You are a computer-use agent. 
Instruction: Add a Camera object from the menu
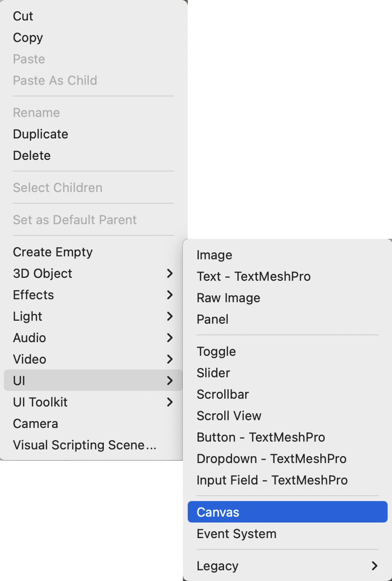[36, 424]
